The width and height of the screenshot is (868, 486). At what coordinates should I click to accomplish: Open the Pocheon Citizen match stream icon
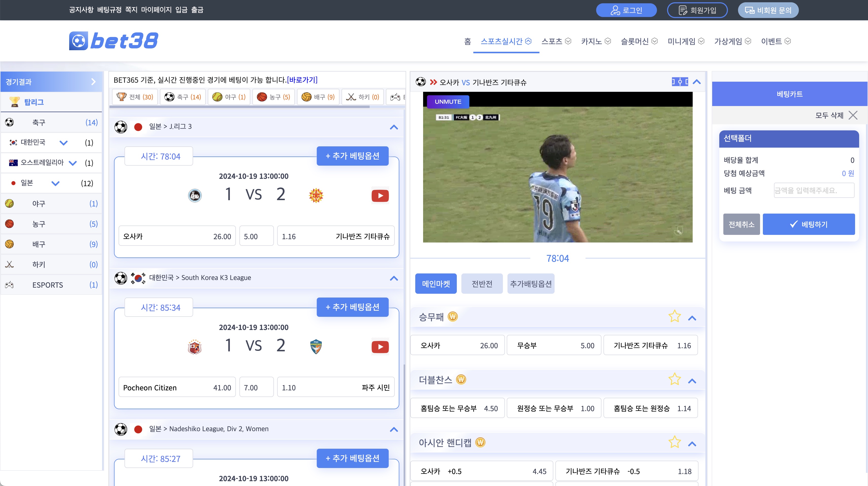coord(380,347)
